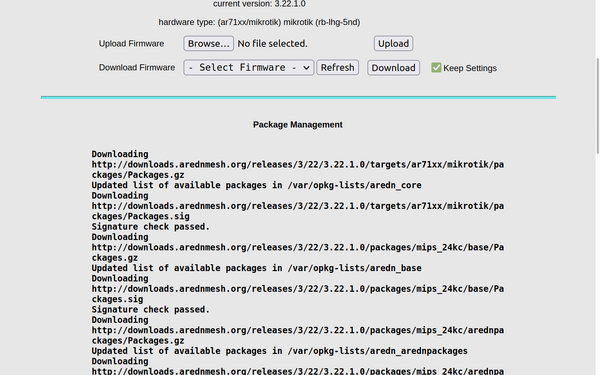This screenshot has width=600, height=375.
Task: Click the 'Upload Firmware' label
Action: click(131, 44)
